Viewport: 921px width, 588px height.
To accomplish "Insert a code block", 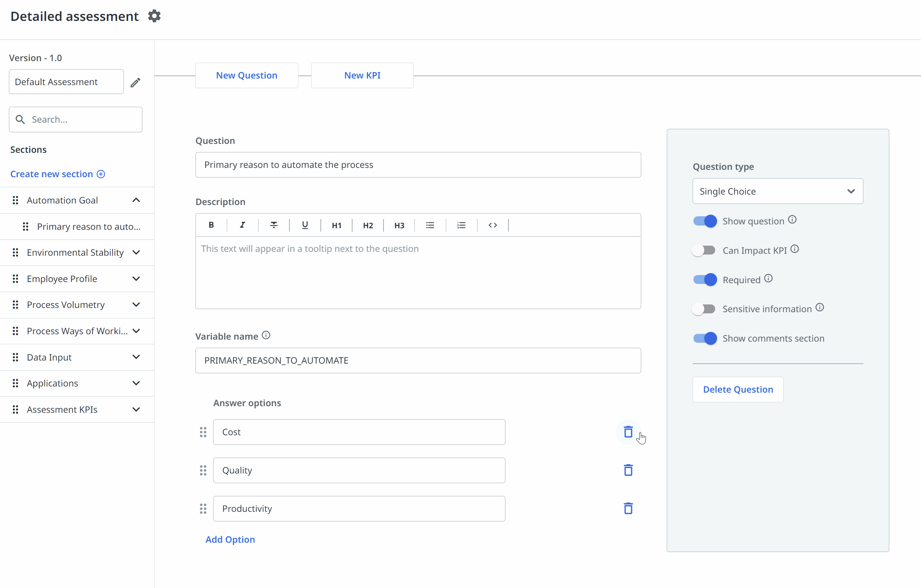I will (x=493, y=225).
